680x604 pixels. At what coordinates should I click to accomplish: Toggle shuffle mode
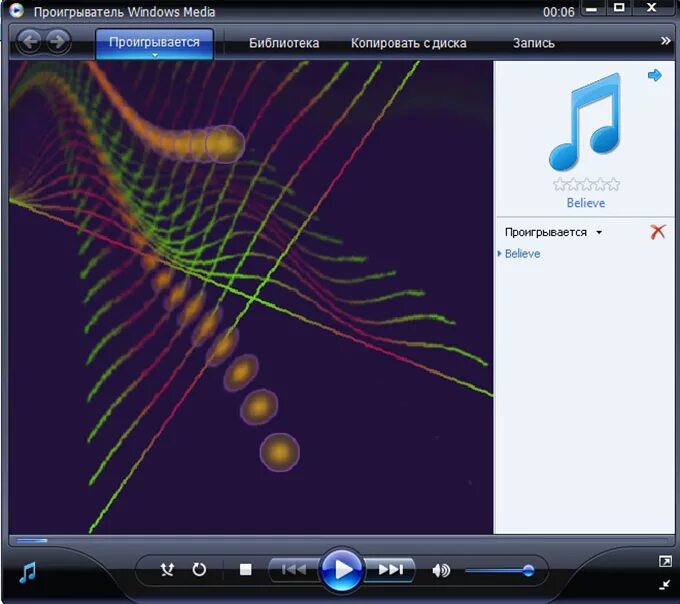tap(167, 569)
